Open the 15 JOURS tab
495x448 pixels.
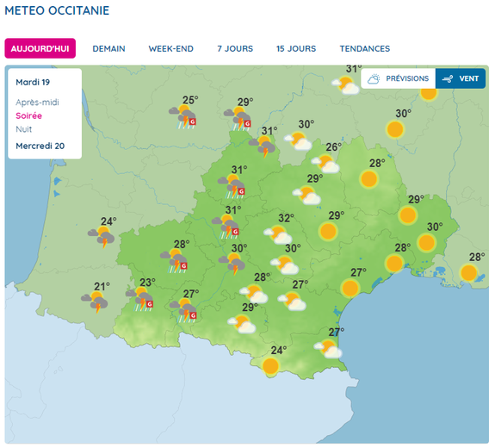296,48
